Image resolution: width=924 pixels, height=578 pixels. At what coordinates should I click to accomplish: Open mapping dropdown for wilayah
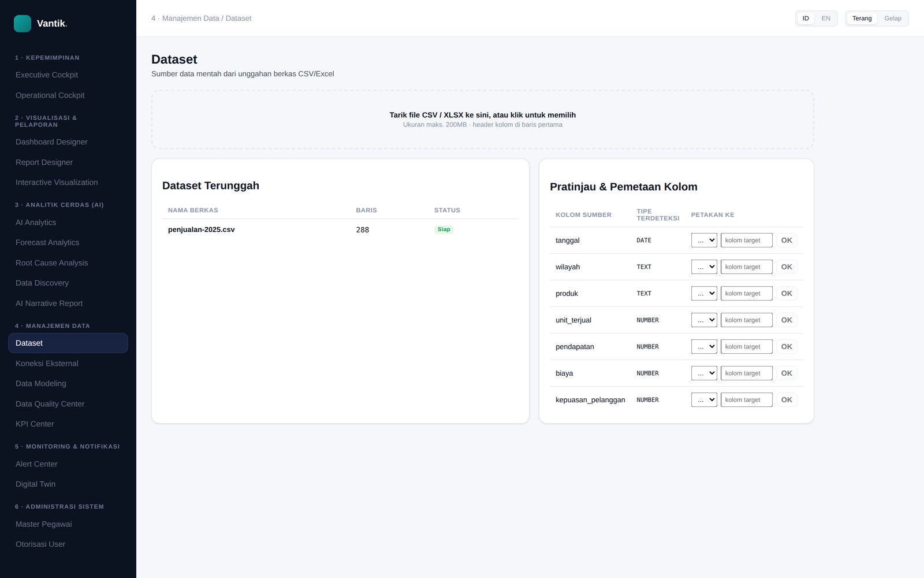pos(704,267)
